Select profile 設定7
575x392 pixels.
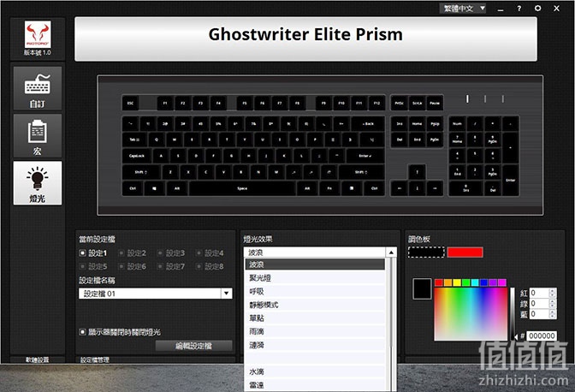(171, 266)
